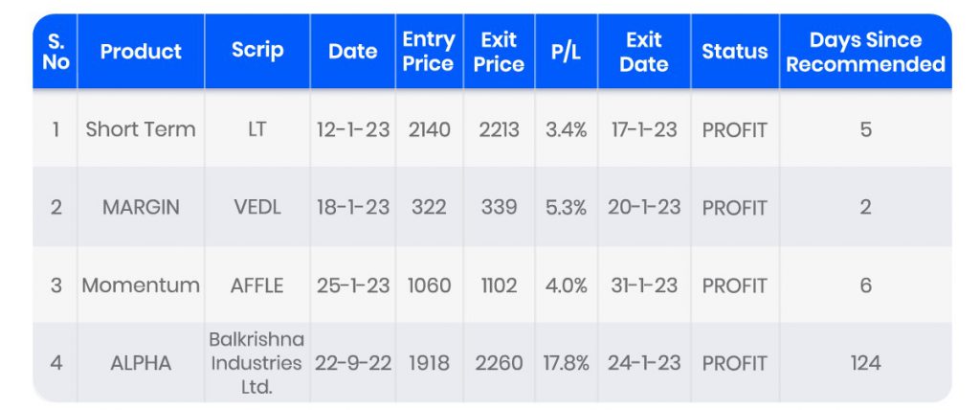Select the Short Term product cell

[x=141, y=129]
